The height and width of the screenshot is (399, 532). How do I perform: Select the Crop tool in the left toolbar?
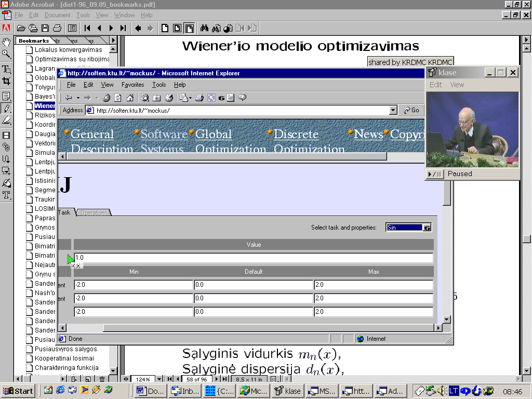6,81
